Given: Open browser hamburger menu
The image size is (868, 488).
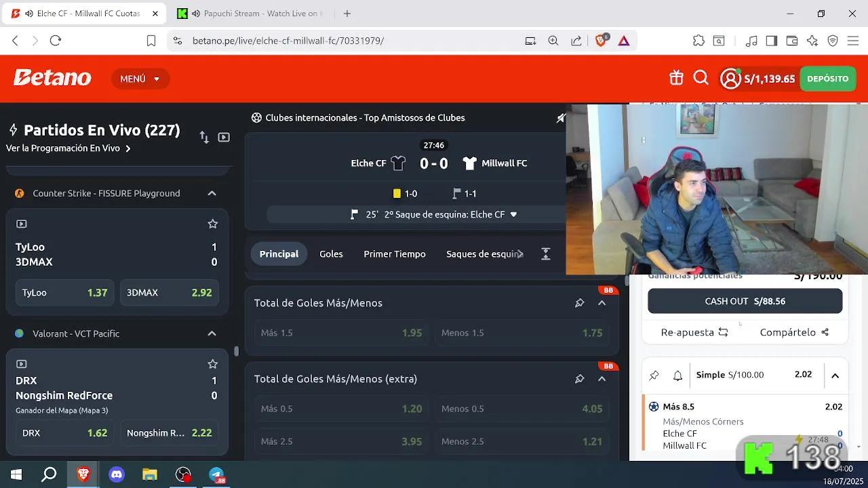Looking at the screenshot, I should coord(852,41).
